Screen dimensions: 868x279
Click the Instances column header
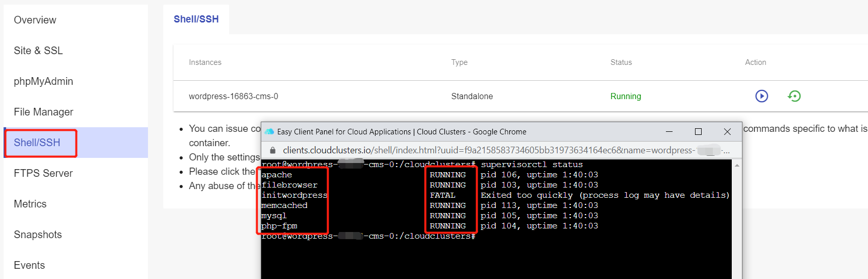(205, 62)
